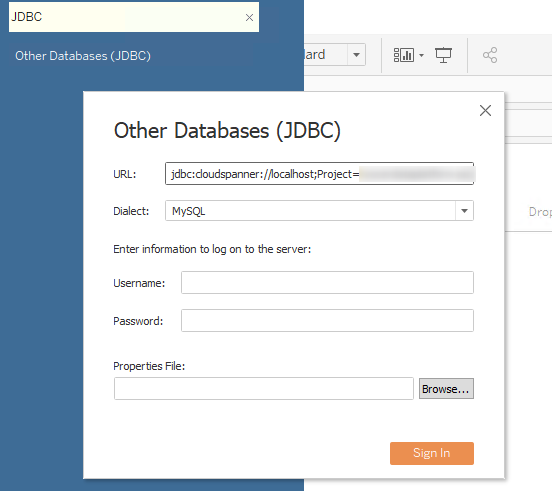Click the Properties File path field
This screenshot has width=552, height=491.
point(264,389)
